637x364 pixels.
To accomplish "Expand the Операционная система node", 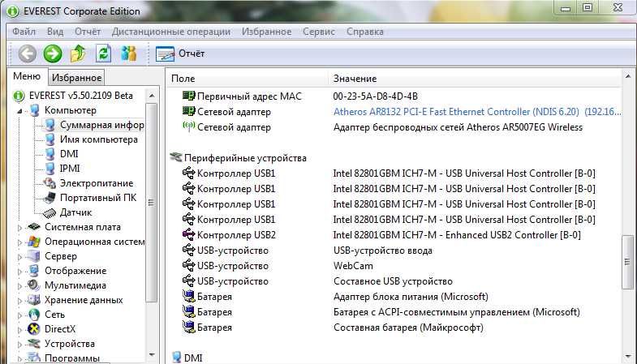I will click(19, 242).
